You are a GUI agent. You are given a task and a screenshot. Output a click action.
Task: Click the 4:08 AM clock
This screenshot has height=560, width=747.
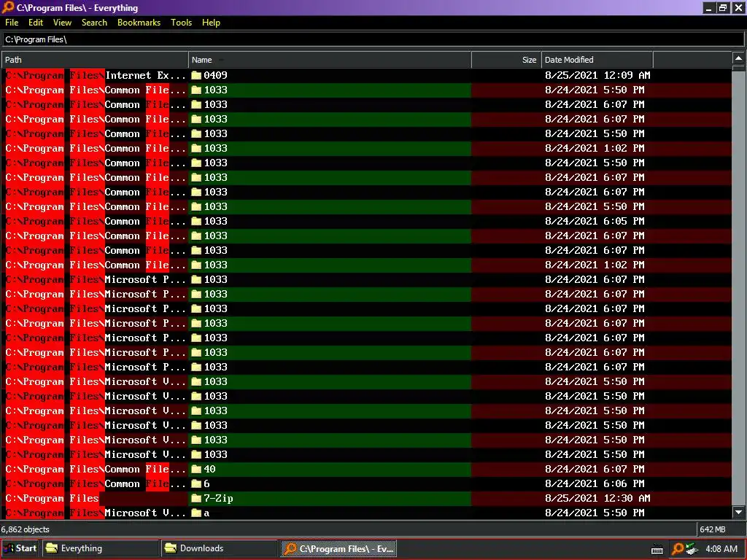point(721,549)
